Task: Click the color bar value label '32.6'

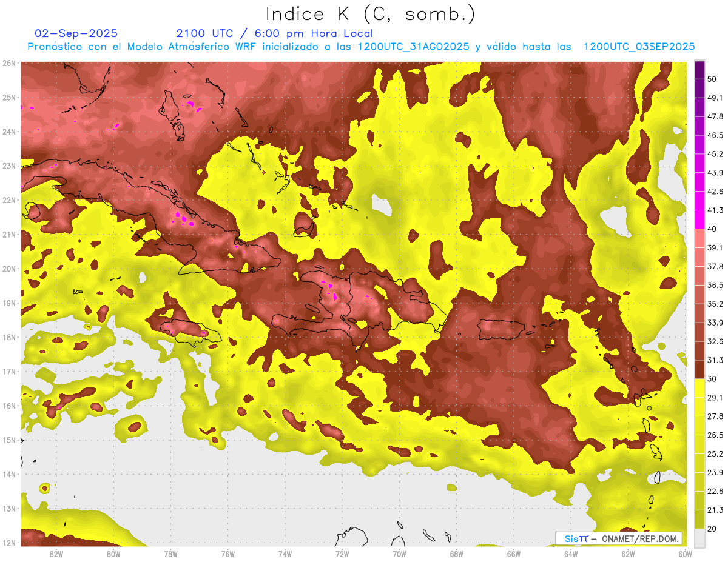Action: 715,341
